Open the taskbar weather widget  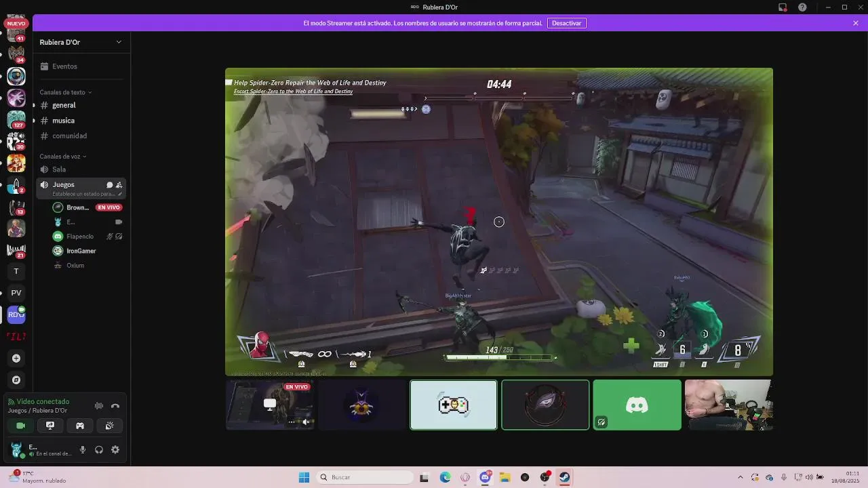pos(37,477)
